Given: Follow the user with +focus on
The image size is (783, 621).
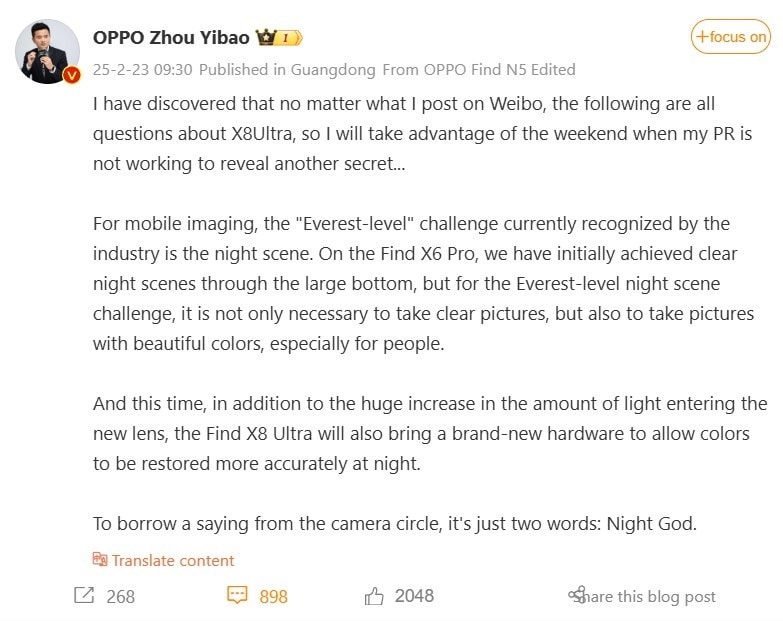Looking at the screenshot, I should tap(731, 37).
